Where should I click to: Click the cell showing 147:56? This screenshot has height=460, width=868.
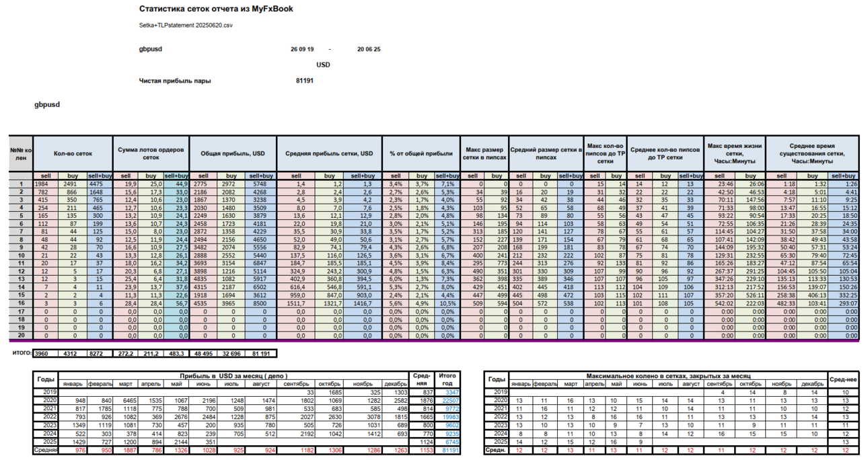[750, 200]
